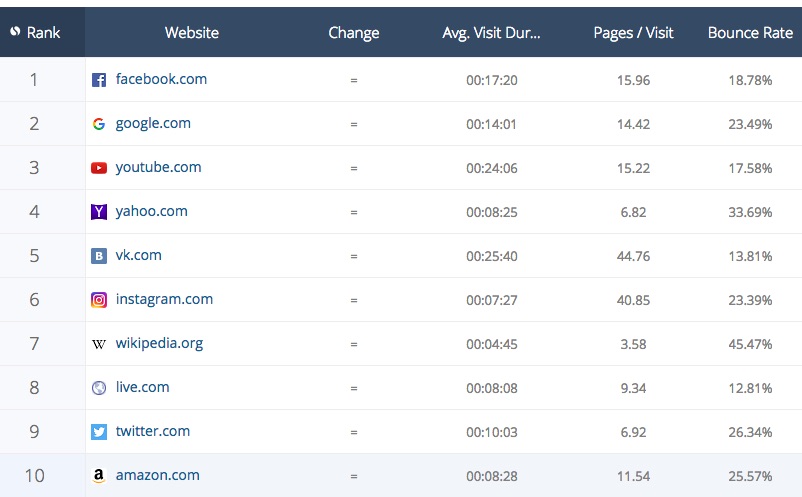Open the live.com link
802x497 pixels.
pyautogui.click(x=142, y=387)
